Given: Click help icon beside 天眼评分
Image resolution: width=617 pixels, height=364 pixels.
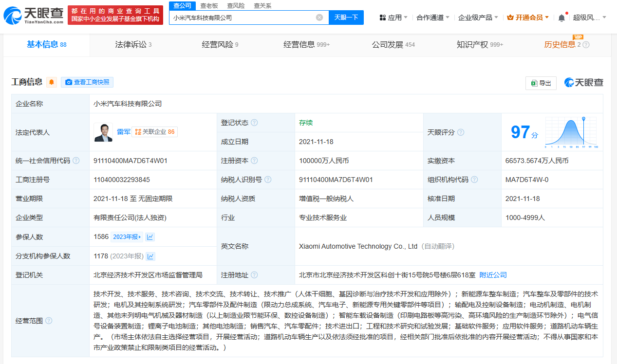Looking at the screenshot, I should (461, 132).
